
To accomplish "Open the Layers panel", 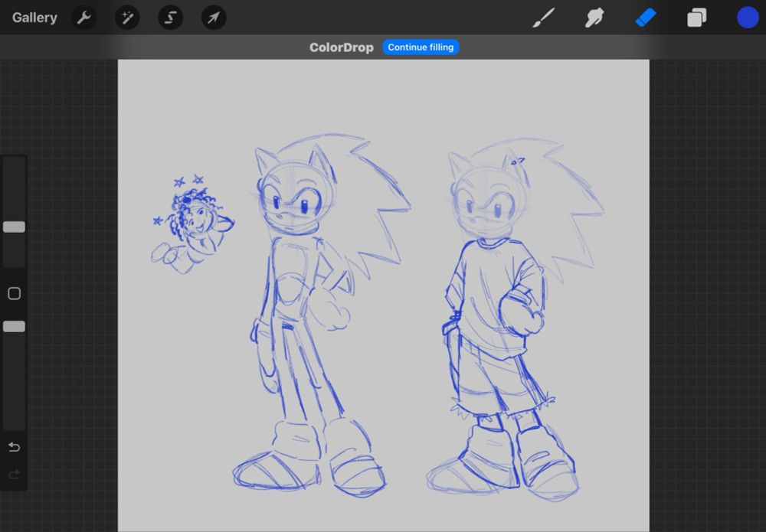I will pos(696,18).
